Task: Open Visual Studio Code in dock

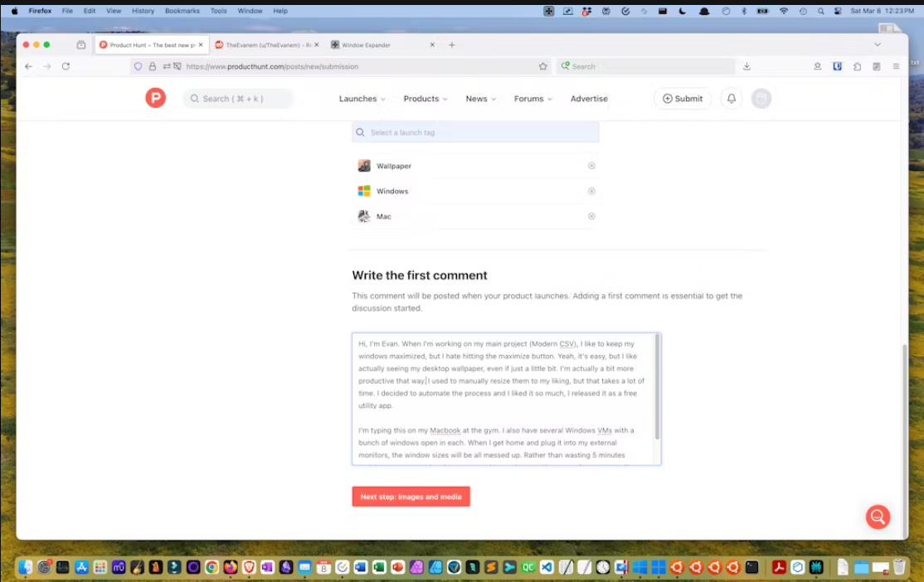Action: click(547, 567)
